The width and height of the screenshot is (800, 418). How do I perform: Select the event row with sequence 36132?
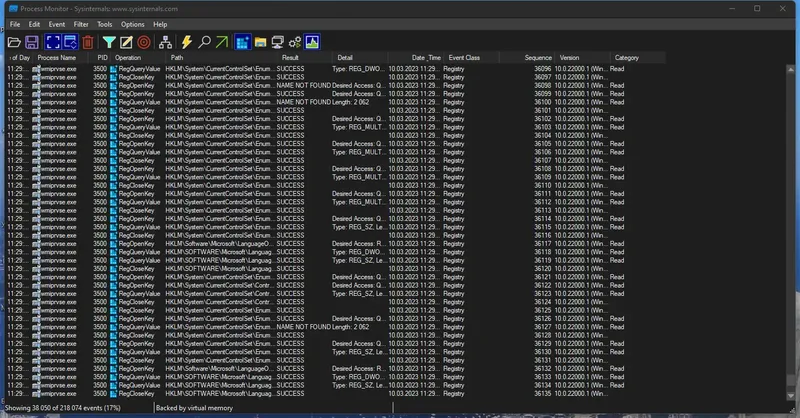[x=336, y=368]
